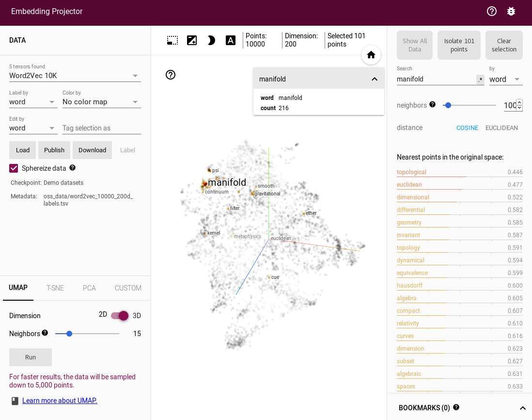Click help icon beside neighbors slider label
This screenshot has width=532, height=420.
tap(432, 104)
